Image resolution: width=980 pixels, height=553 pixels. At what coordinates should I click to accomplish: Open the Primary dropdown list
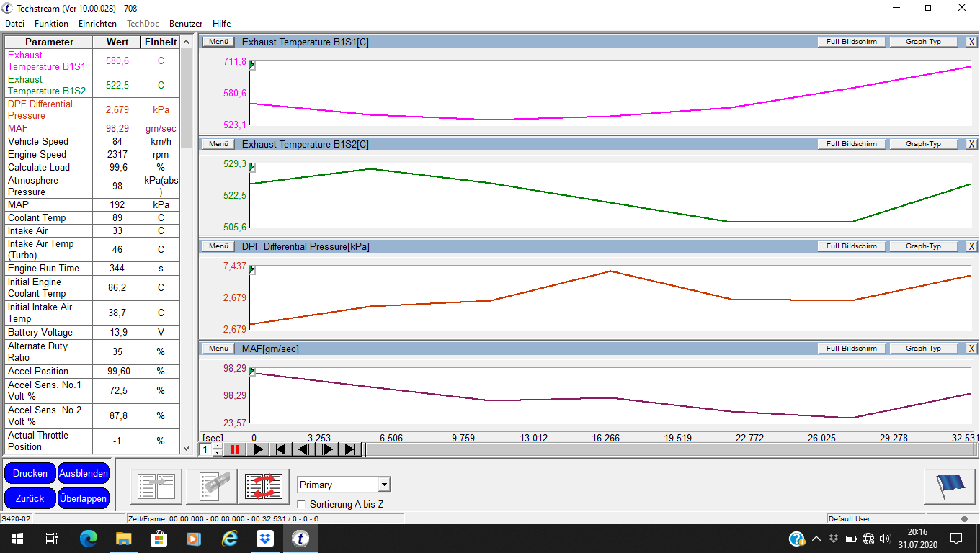384,485
